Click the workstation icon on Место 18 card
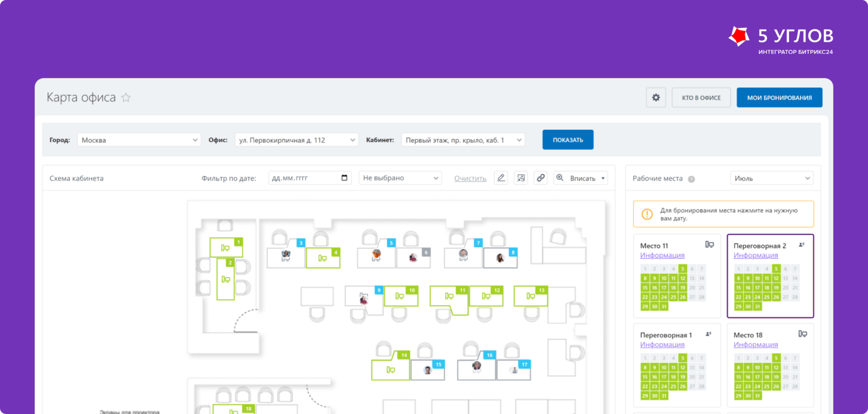Image resolution: width=868 pixels, height=414 pixels. click(x=803, y=334)
